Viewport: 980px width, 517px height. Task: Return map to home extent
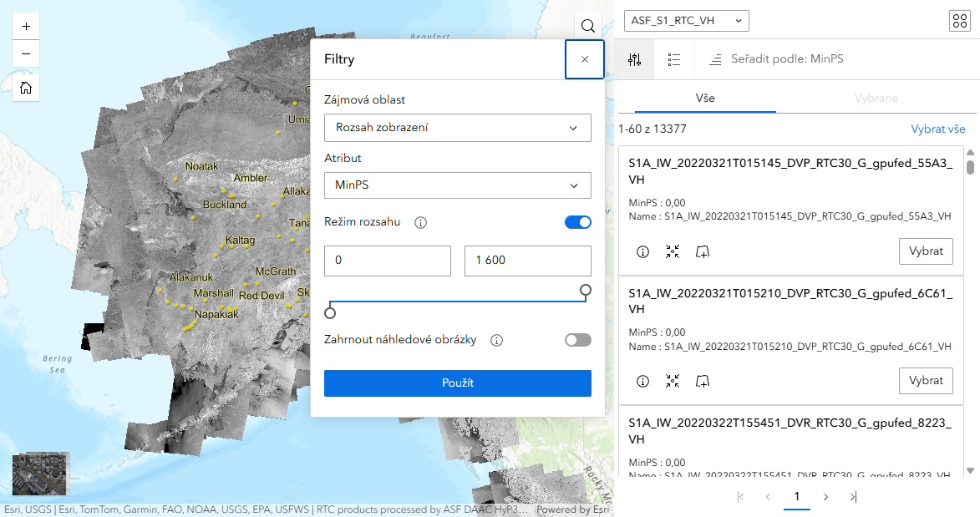[x=26, y=88]
